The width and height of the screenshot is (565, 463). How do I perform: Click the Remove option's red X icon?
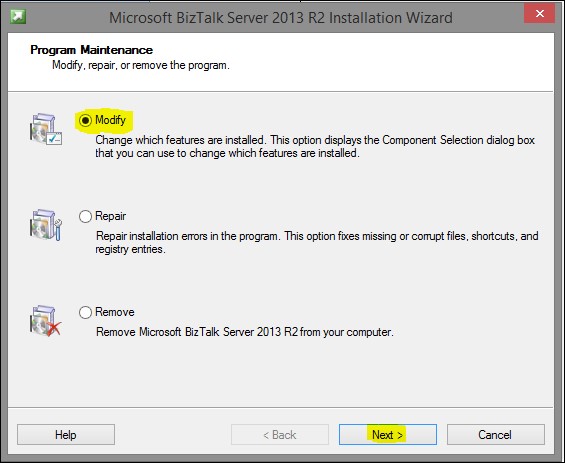[46, 321]
